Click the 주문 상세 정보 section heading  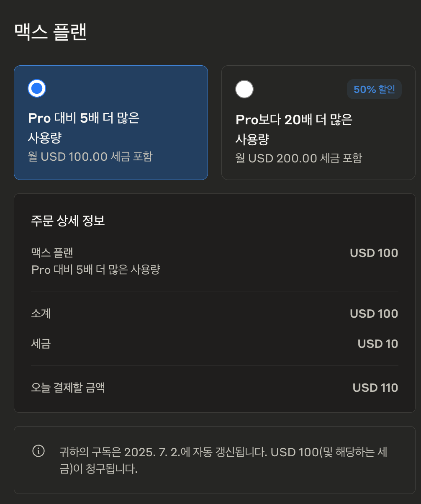[68, 221]
